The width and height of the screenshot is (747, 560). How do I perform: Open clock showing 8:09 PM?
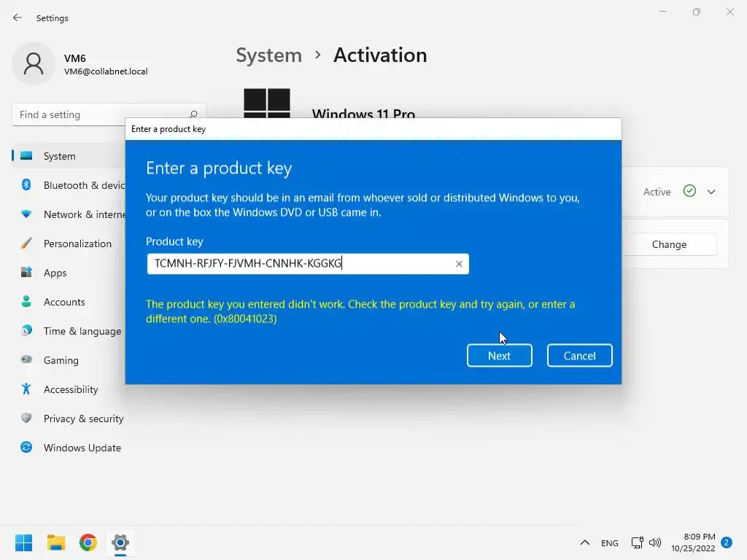(x=694, y=542)
